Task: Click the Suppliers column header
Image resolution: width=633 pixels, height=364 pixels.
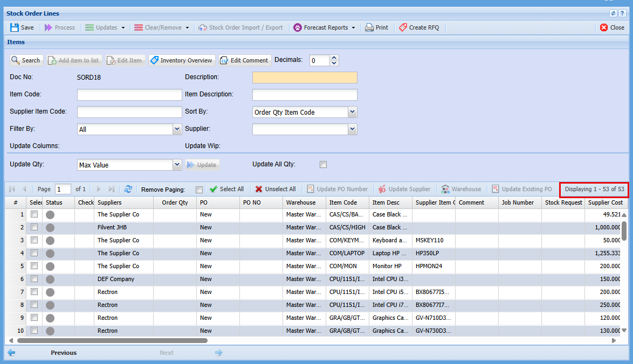Action: coord(109,202)
